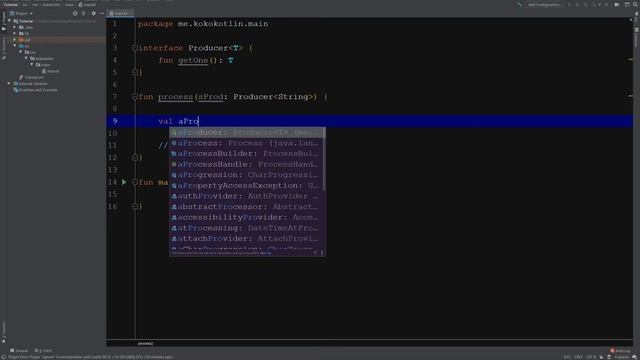
Task: Hide the Project panel with minus icon
Action: coord(102,13)
